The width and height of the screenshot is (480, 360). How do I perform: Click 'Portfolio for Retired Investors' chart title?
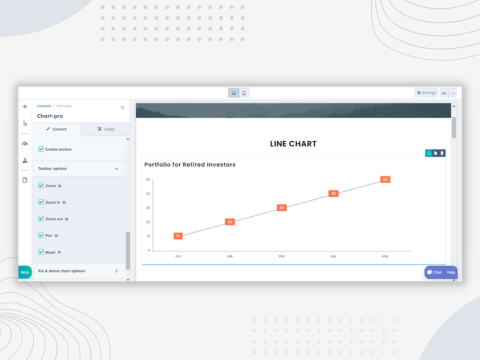(190, 165)
